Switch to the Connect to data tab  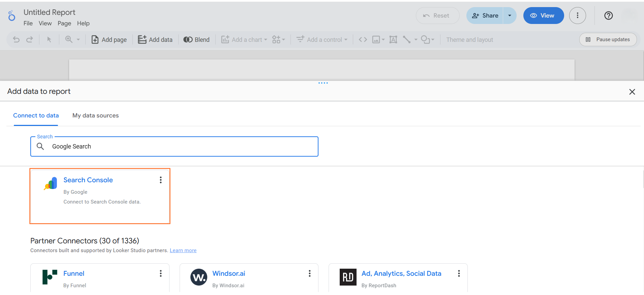coord(36,115)
